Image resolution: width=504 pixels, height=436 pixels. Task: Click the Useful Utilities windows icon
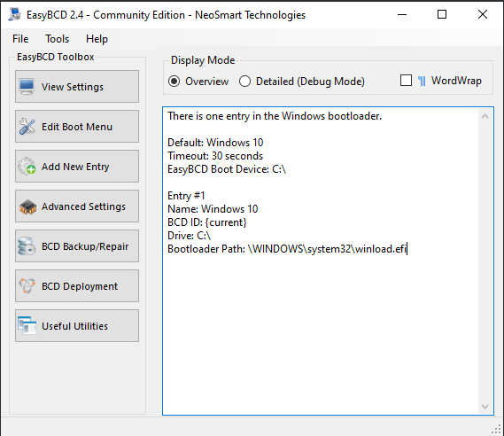pos(27,326)
